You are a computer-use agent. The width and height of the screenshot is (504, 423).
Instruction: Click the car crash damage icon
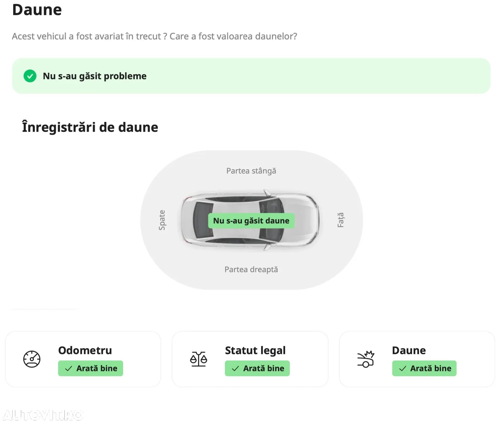tap(366, 359)
